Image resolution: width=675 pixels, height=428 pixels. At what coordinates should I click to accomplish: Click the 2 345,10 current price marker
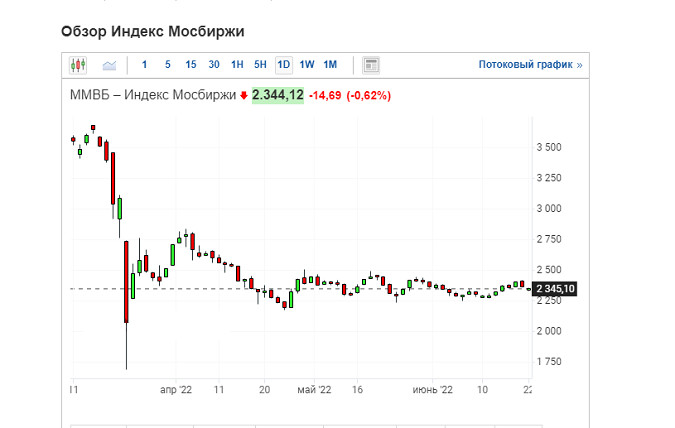pos(554,288)
